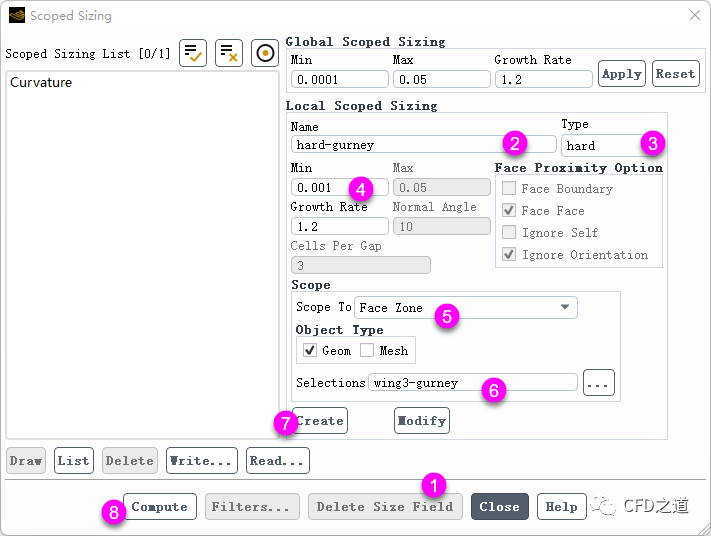Click the disabled Local Max field
The width and height of the screenshot is (711, 536).
tap(442, 187)
